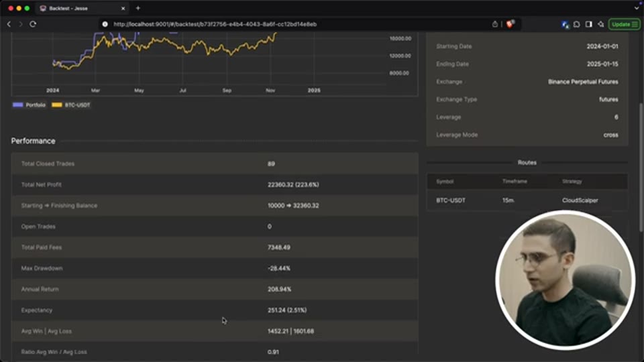The height and width of the screenshot is (362, 644).
Task: Go back to the previous page
Action: click(9, 24)
